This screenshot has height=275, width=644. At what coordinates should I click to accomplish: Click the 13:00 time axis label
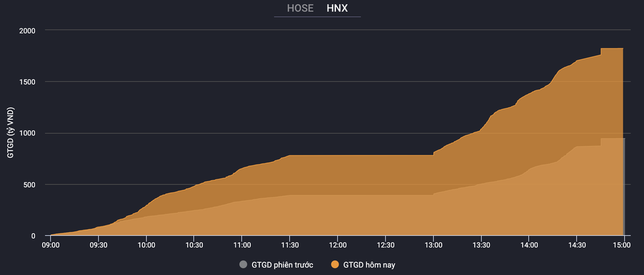click(x=433, y=246)
